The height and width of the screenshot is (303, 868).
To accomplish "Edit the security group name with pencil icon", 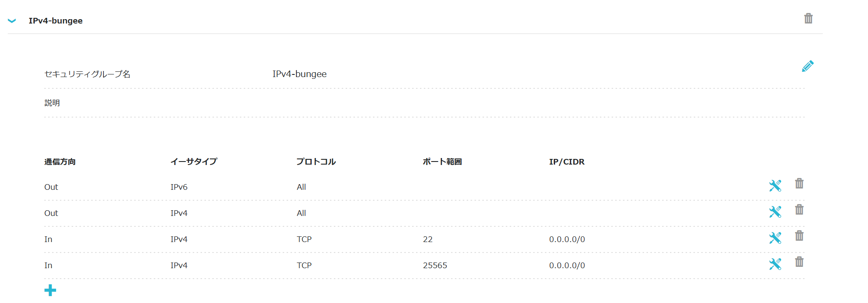I will click(808, 66).
